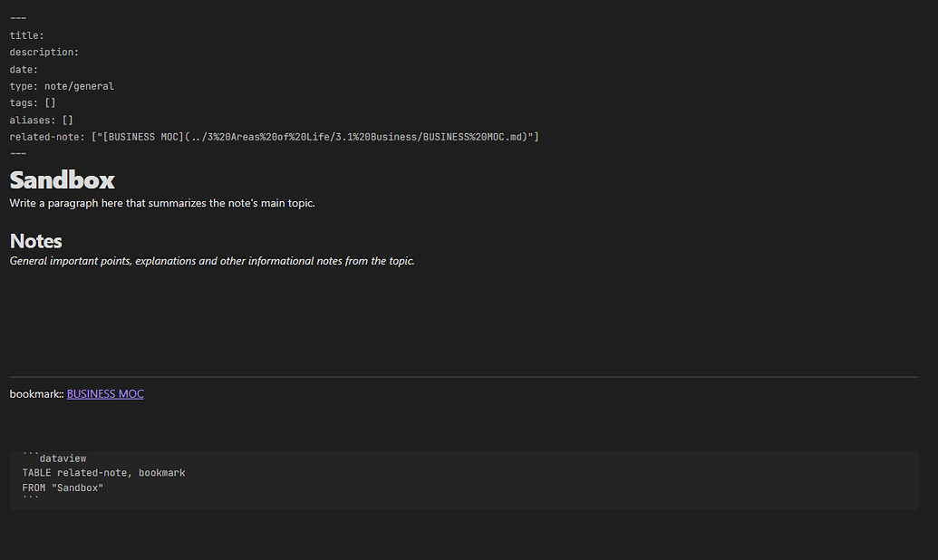Click the bottom frontmatter delimiter dashes
This screenshot has width=938, height=560.
click(x=16, y=153)
